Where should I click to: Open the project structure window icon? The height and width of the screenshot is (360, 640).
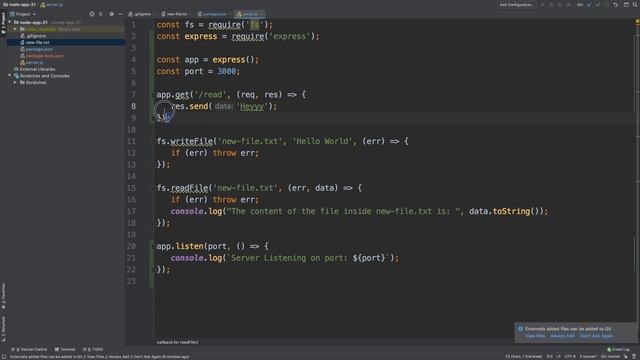click(626, 4)
